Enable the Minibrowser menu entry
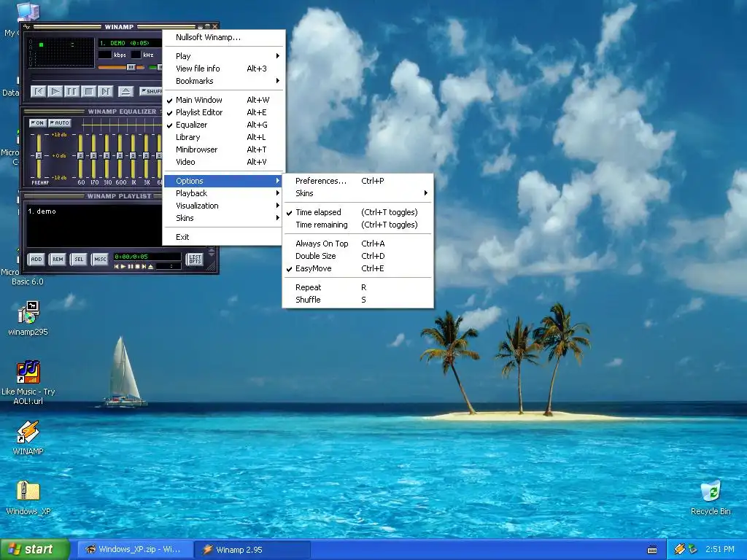The width and height of the screenshot is (747, 560). 223,149
